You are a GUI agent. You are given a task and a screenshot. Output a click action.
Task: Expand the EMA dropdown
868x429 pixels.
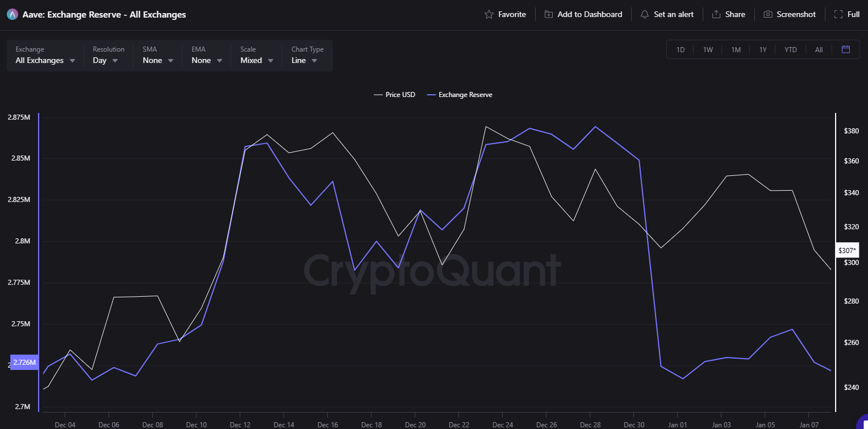(x=207, y=56)
